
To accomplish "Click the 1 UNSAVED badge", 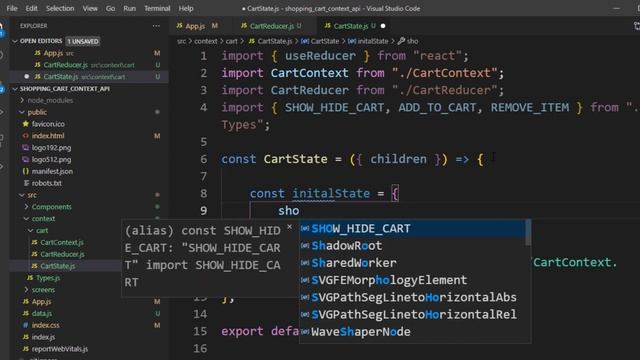I will pyautogui.click(x=83, y=41).
